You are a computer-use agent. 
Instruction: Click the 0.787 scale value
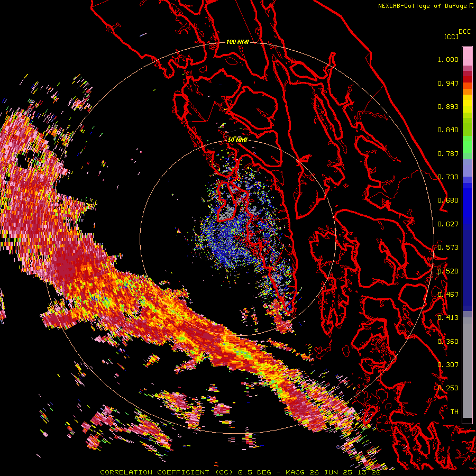[x=448, y=153]
